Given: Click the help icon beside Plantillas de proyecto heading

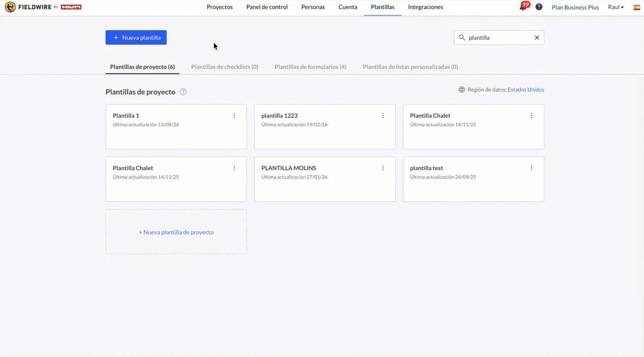Looking at the screenshot, I should [x=183, y=92].
